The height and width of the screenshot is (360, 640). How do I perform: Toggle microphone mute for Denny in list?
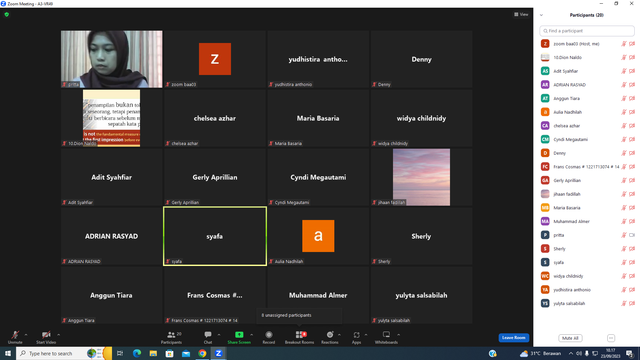click(x=624, y=153)
